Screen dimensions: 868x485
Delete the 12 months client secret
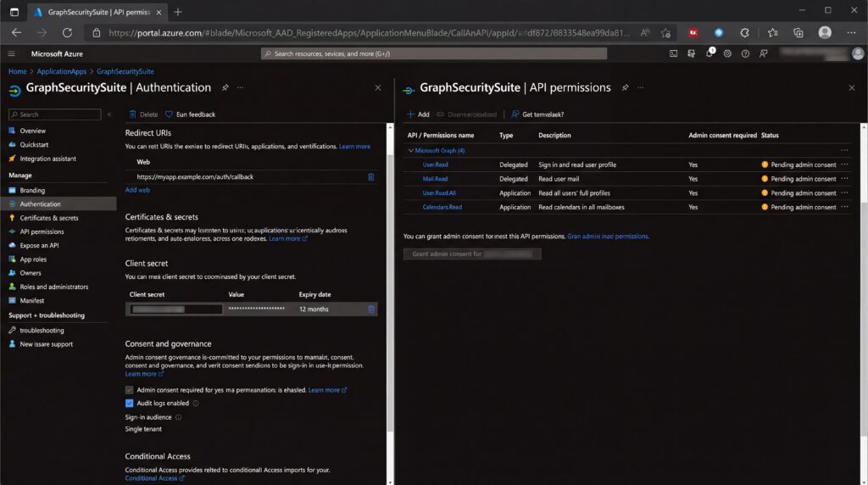pyautogui.click(x=371, y=309)
